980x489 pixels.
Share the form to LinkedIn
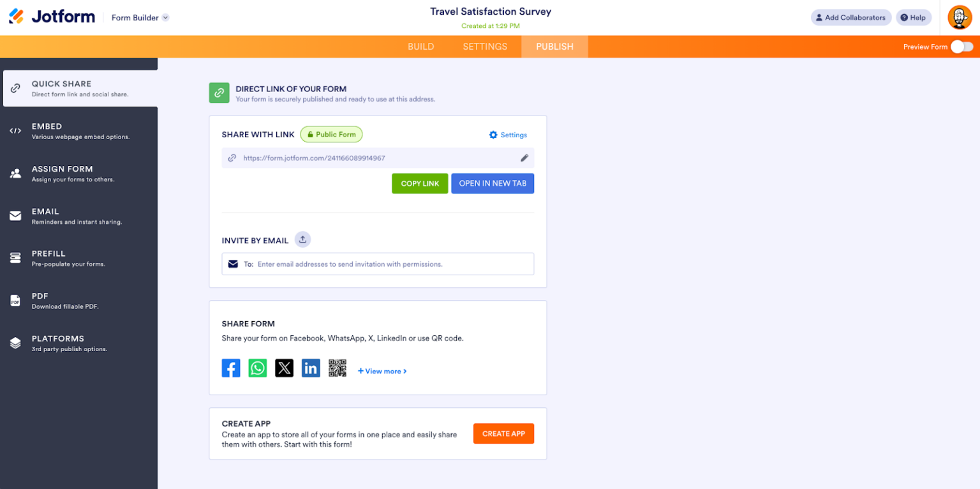[311, 368]
